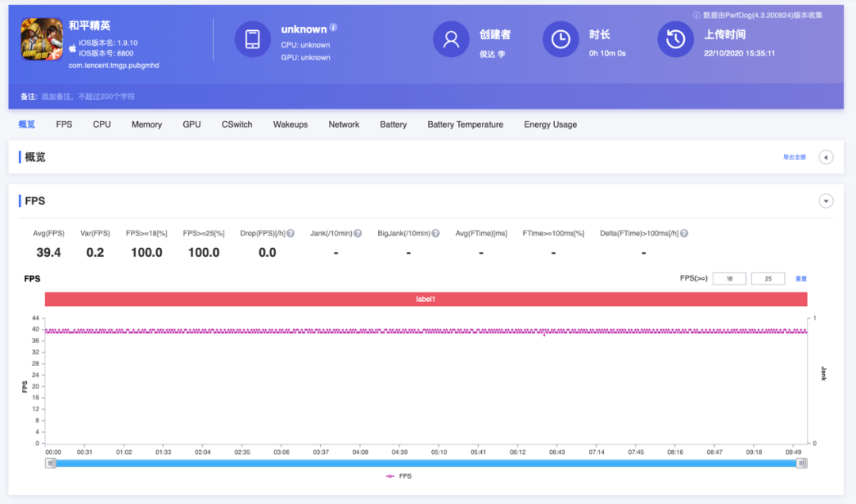The height and width of the screenshot is (504, 856).
Task: Click 重置 reset threshold link
Action: pyautogui.click(x=801, y=278)
